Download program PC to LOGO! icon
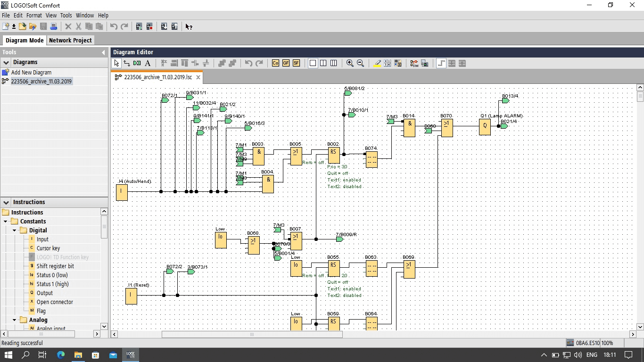 click(x=164, y=26)
